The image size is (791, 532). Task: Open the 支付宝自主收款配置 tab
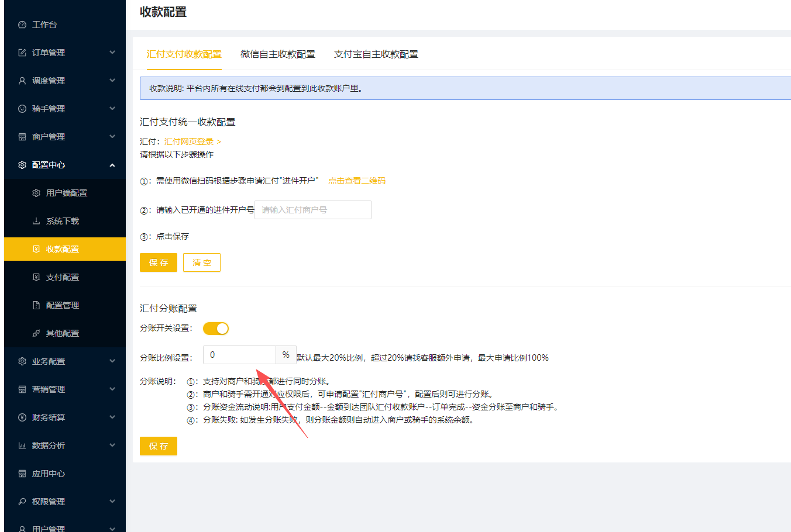(x=375, y=54)
